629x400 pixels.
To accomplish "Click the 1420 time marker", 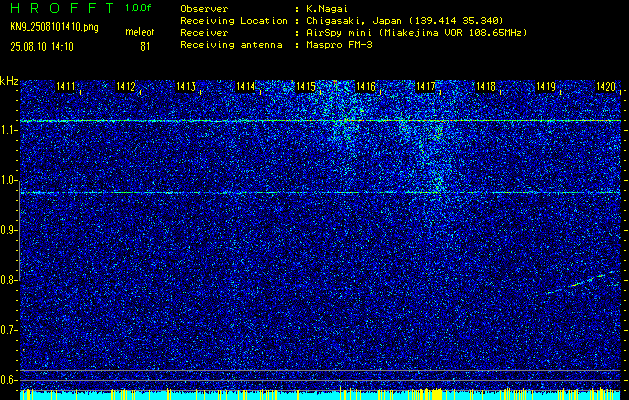I will coord(606,86).
